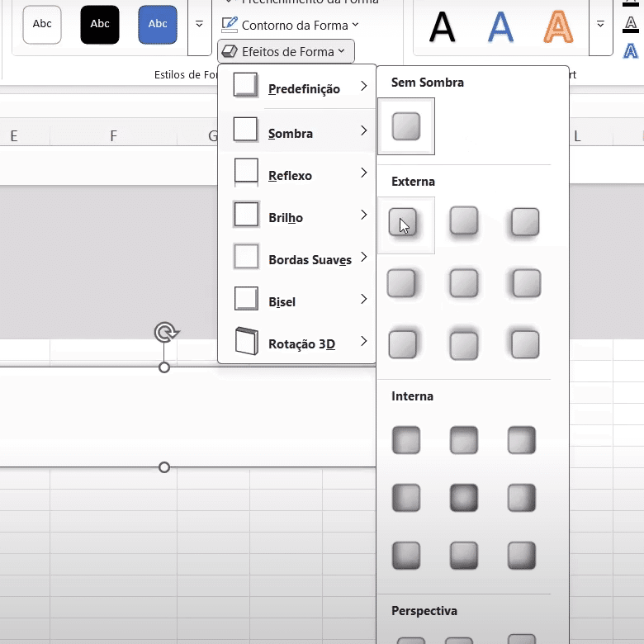Viewport: 644px width, 644px height.
Task: Select third Interna shadow, row two
Action: [x=522, y=498]
